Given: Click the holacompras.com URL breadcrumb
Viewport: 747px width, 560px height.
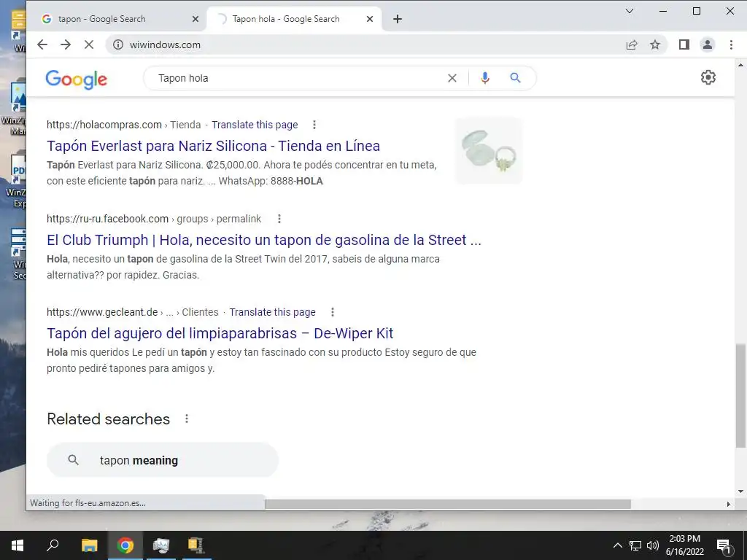Looking at the screenshot, I should [123, 125].
